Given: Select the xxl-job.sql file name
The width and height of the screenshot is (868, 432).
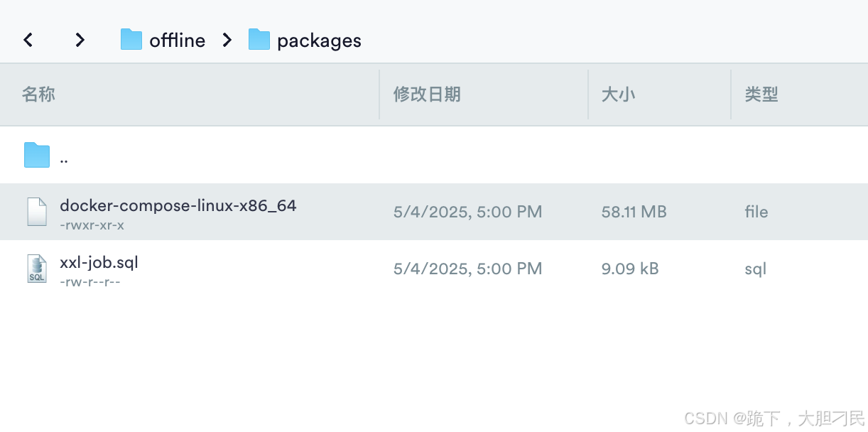Looking at the screenshot, I should click(x=99, y=262).
